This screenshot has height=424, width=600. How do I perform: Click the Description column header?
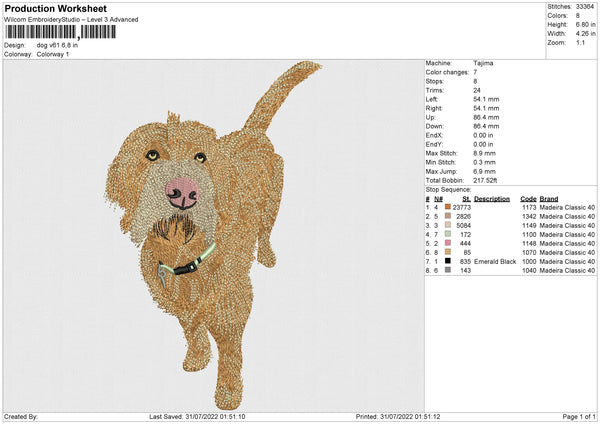click(492, 198)
